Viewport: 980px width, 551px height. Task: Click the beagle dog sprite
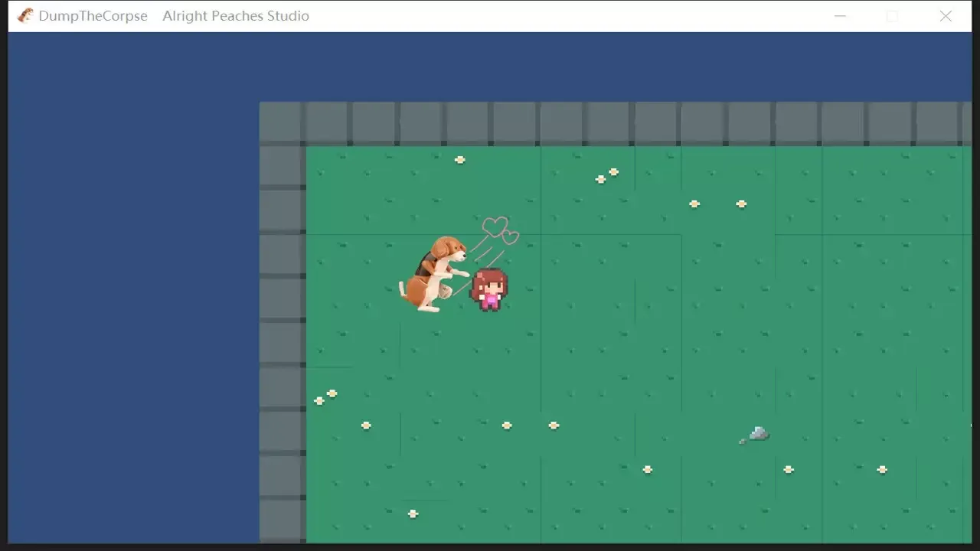pos(433,274)
